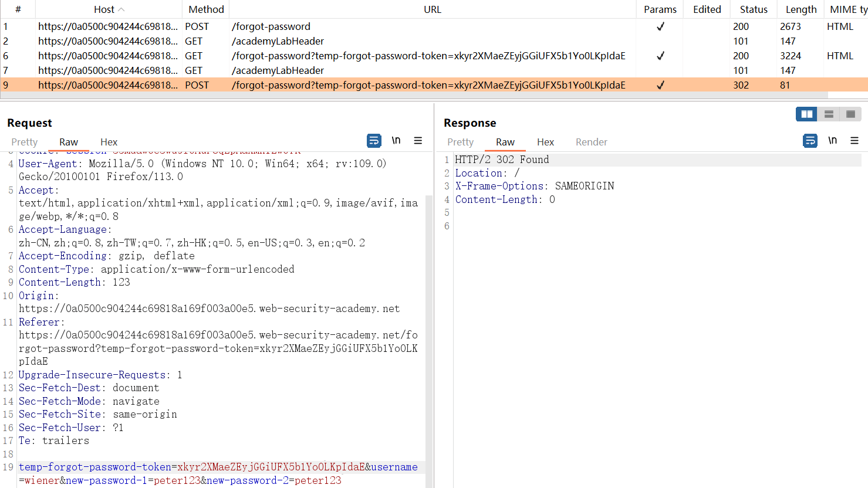Open the Pretty tab in the Response panel
The height and width of the screenshot is (488, 868).
[460, 142]
